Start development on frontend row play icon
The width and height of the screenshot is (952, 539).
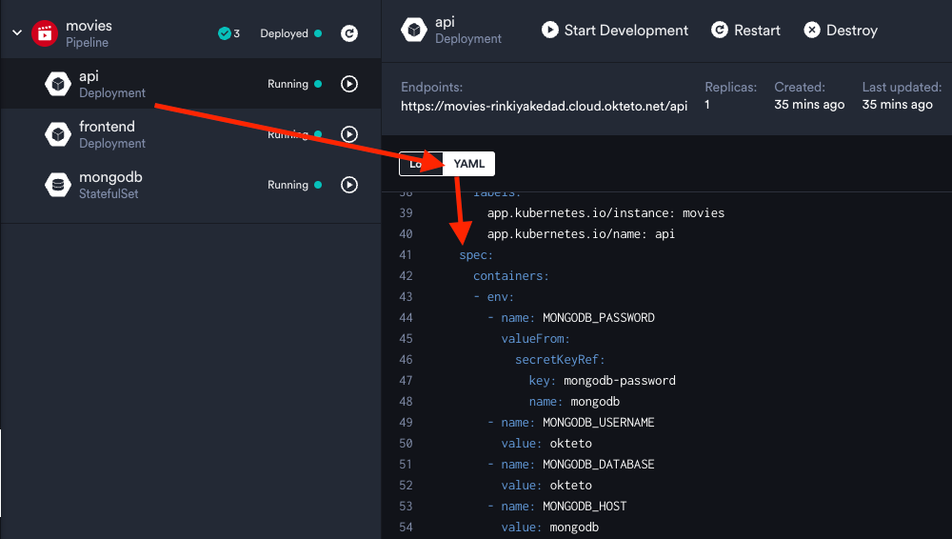pyautogui.click(x=349, y=134)
